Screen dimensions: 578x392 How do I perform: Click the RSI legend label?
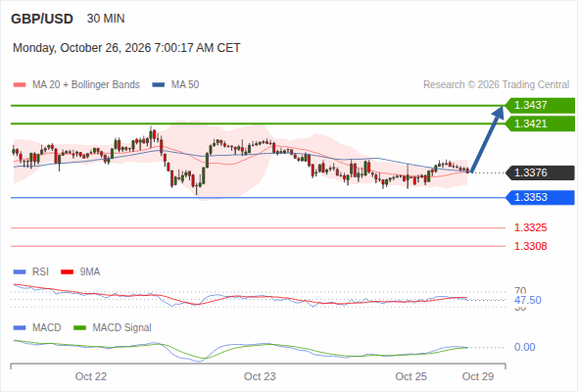click(x=40, y=272)
